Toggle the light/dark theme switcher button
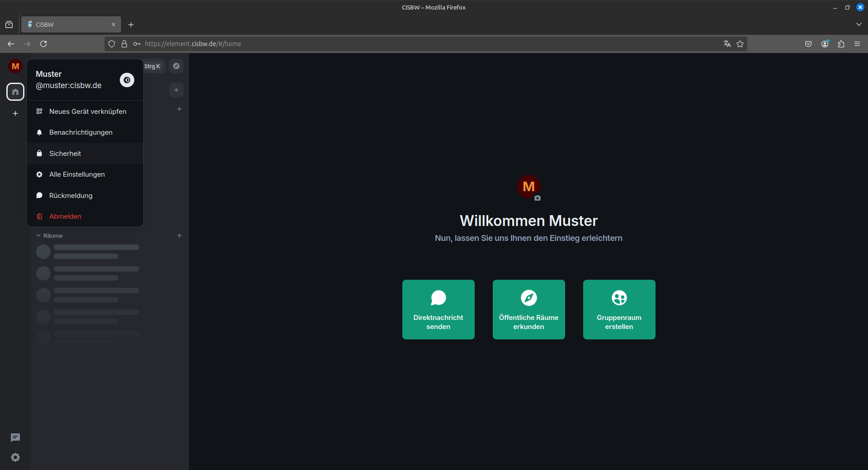 pos(127,80)
